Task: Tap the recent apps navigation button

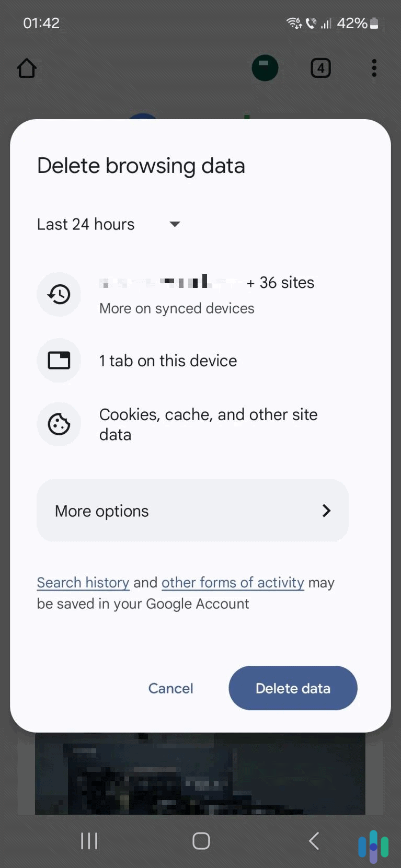Action: pos(89,841)
